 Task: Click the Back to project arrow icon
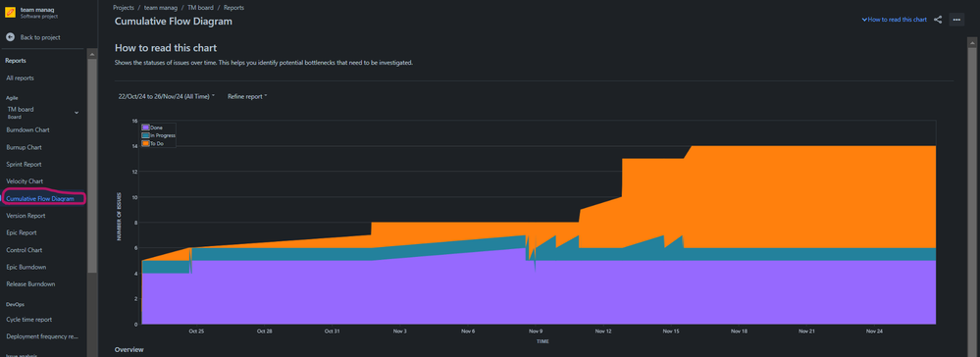click(10, 37)
